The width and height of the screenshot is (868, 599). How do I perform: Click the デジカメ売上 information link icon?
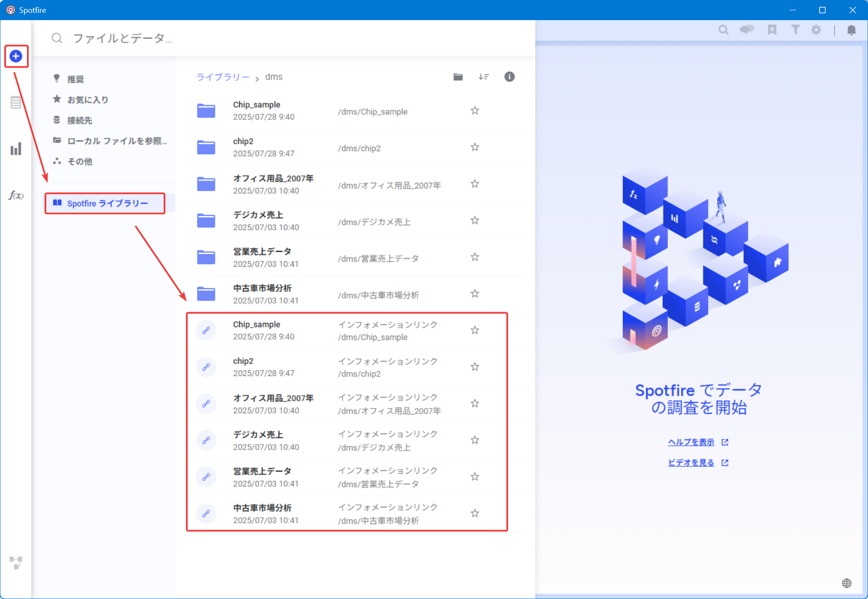(206, 440)
